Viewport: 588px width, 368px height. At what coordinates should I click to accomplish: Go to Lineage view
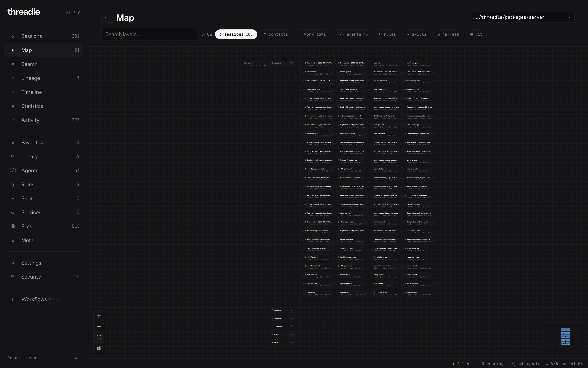(x=44, y=78)
